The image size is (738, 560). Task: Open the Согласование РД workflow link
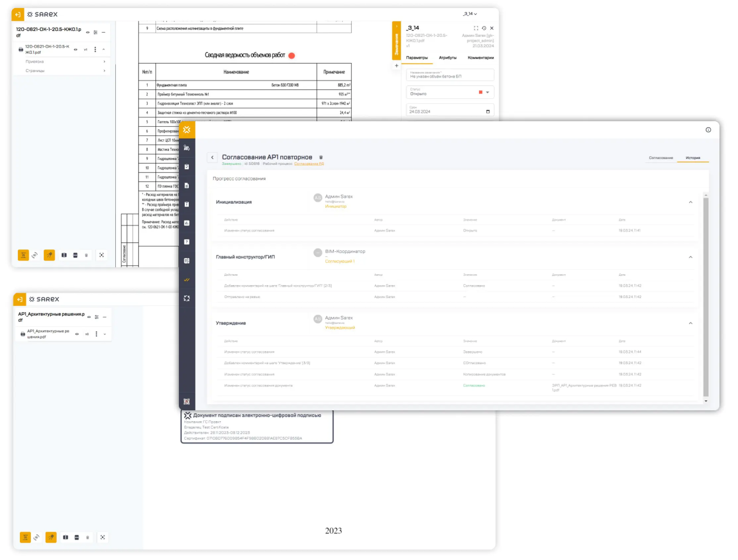(x=309, y=164)
